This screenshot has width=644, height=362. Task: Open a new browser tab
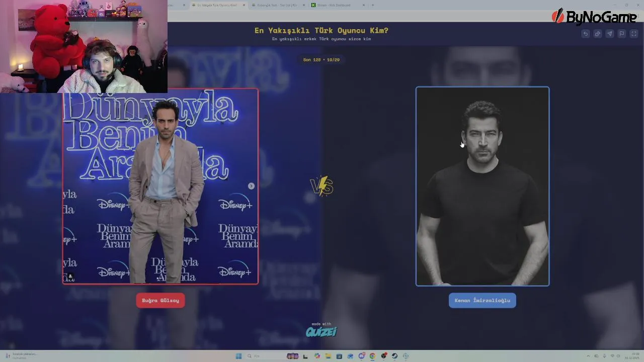372,5
